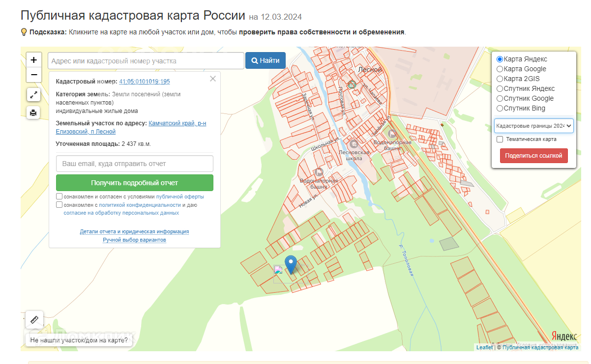
Task: Click the blue location marker pin
Action: pos(291,264)
